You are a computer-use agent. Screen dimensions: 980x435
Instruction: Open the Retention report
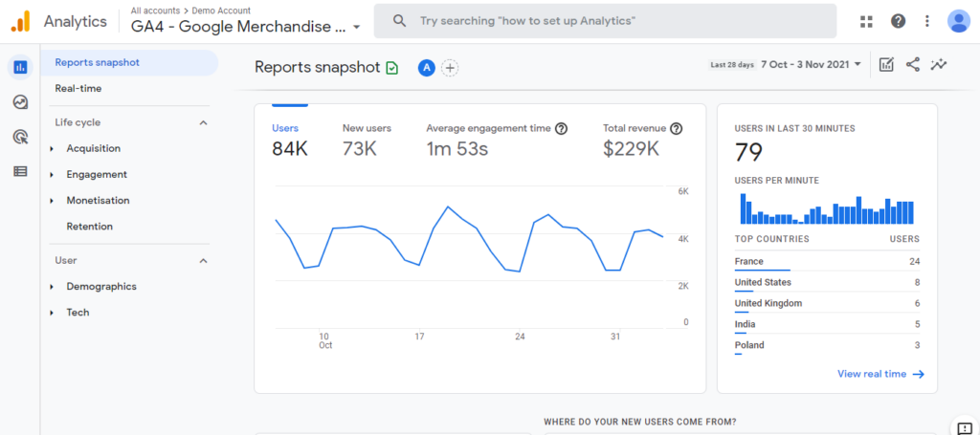89,227
